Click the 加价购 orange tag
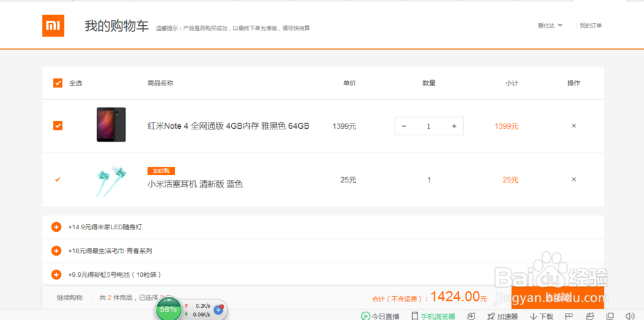Viewport: 644px width, 320px height. pyautogui.click(x=162, y=171)
